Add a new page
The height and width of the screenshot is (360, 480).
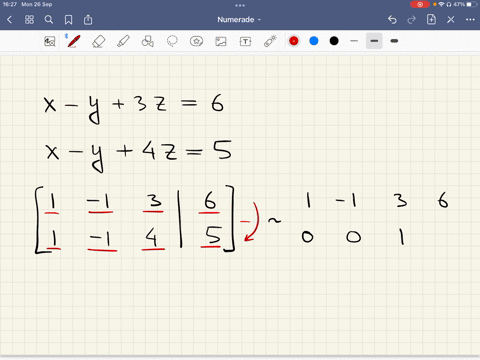tap(431, 20)
